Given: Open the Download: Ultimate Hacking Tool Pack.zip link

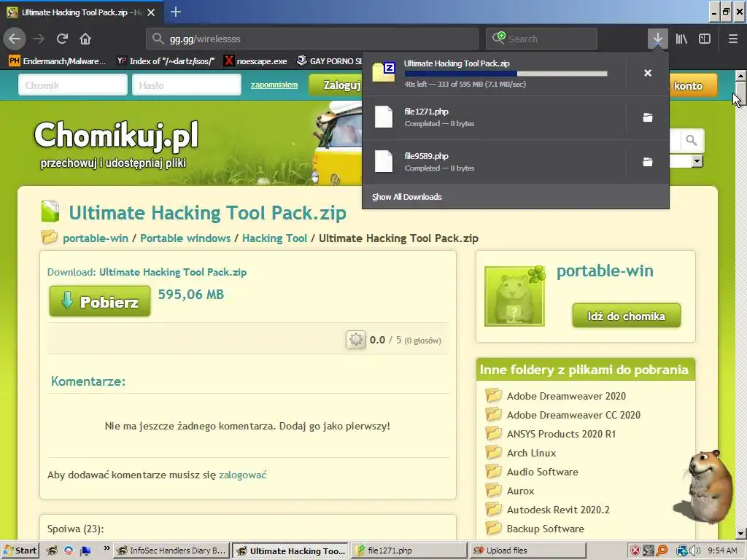Looking at the screenshot, I should coord(173,272).
